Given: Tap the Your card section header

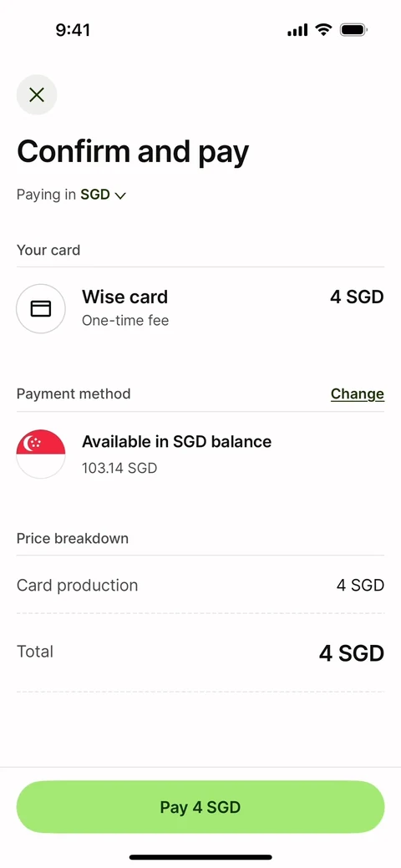Looking at the screenshot, I should [48, 250].
